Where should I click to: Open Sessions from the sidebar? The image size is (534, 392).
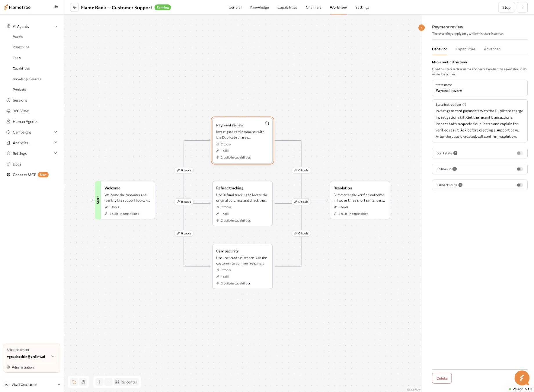click(x=20, y=100)
